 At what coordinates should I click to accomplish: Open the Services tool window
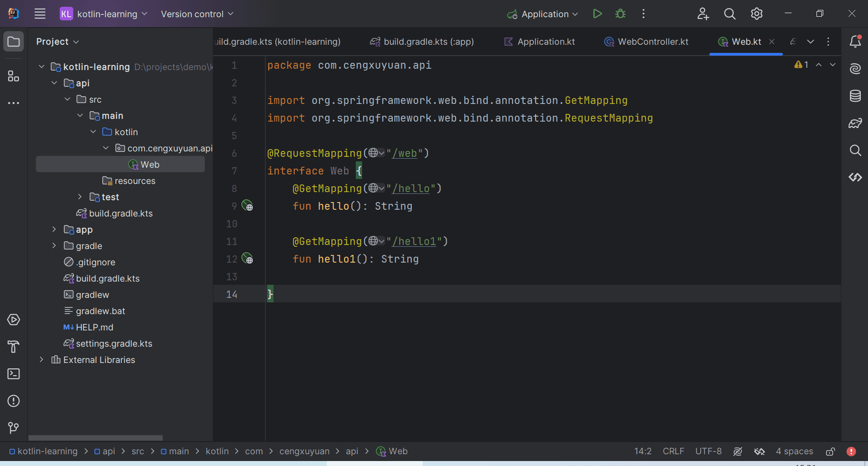[14, 320]
